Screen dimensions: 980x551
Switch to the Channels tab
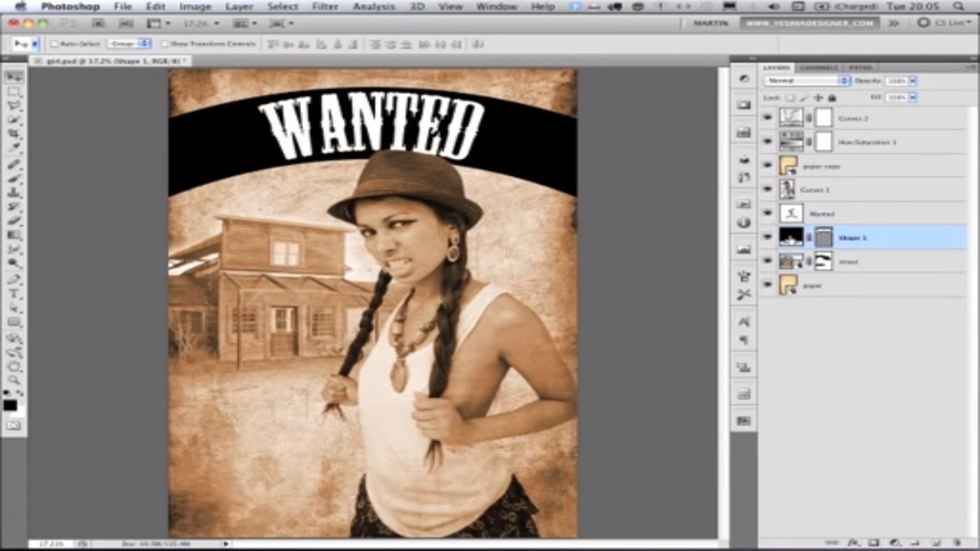click(818, 67)
